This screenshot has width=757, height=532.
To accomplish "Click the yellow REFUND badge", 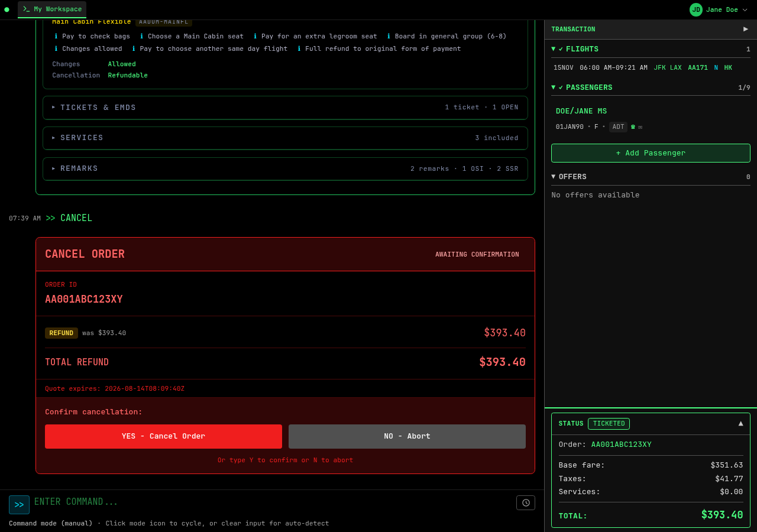I will pos(62,333).
